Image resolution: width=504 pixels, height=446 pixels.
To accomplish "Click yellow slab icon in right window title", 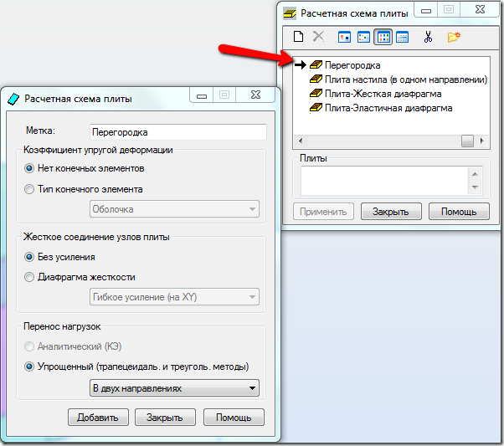I will 290,14.
